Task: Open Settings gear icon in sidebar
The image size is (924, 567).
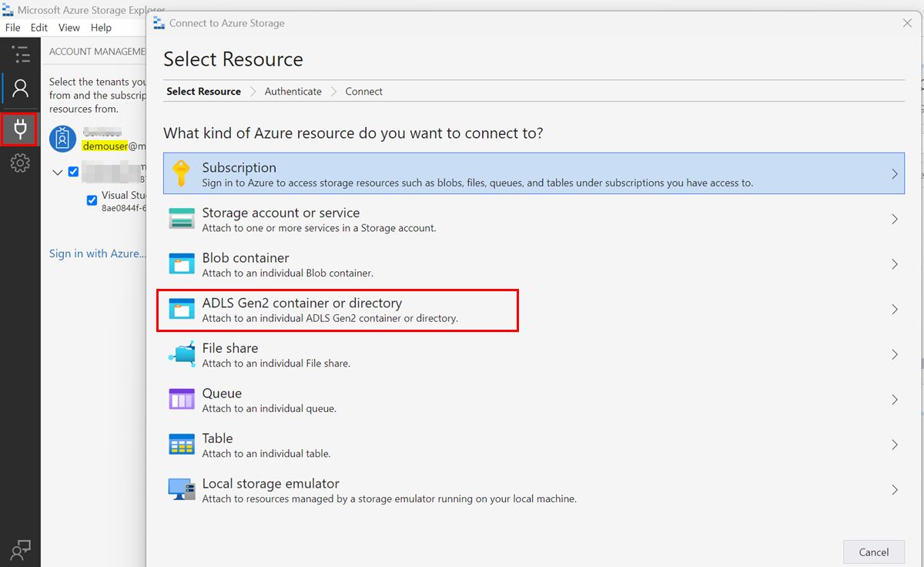Action: pyautogui.click(x=20, y=163)
